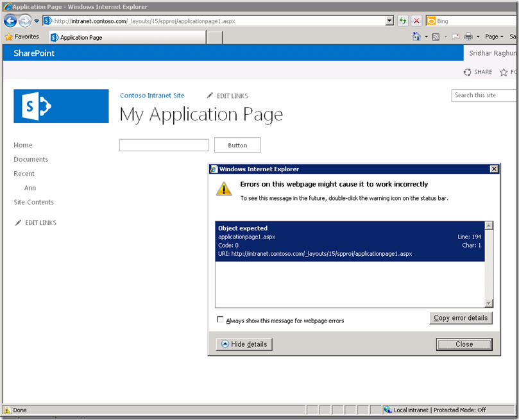Screen dimensions: 519x420
Task: Go to Home in left navigation
Action: (x=23, y=145)
